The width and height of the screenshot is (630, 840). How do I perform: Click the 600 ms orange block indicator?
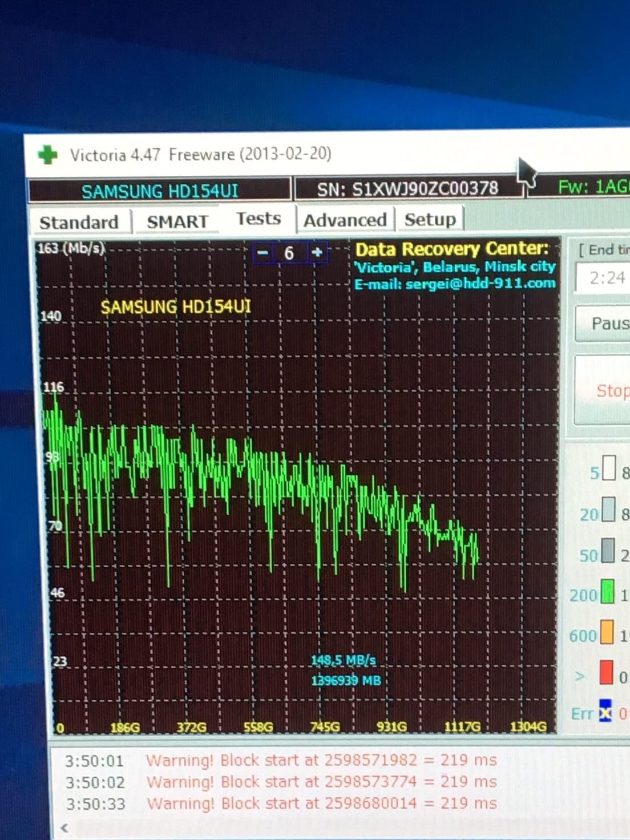(607, 632)
